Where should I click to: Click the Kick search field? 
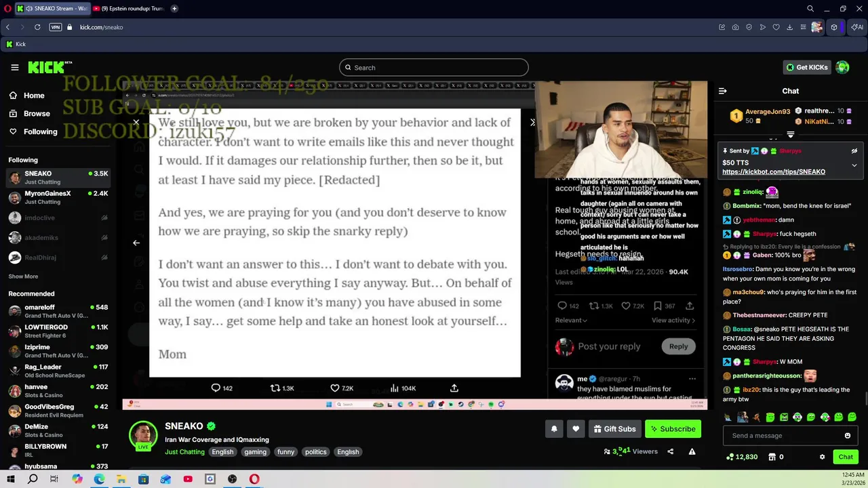point(434,67)
